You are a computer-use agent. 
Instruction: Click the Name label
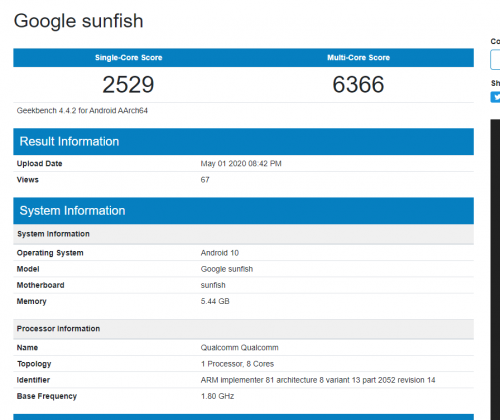[x=27, y=348]
